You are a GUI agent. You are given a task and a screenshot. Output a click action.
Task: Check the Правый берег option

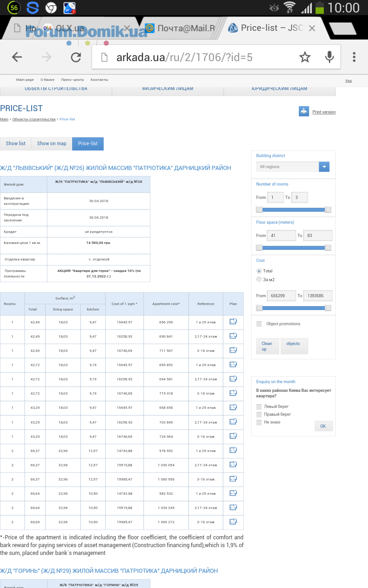[x=259, y=414]
